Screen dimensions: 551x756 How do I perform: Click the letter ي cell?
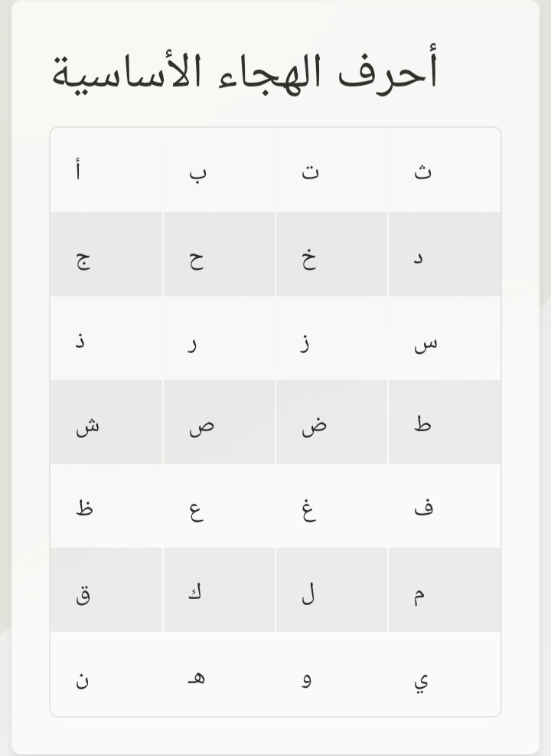445,674
